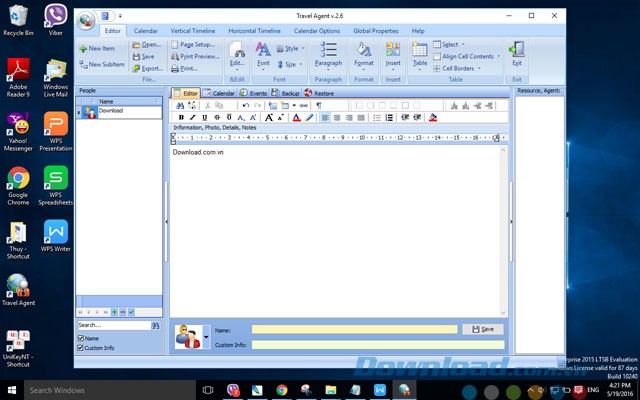The image size is (640, 400).
Task: Click the underline formatting icon
Action: [x=204, y=117]
